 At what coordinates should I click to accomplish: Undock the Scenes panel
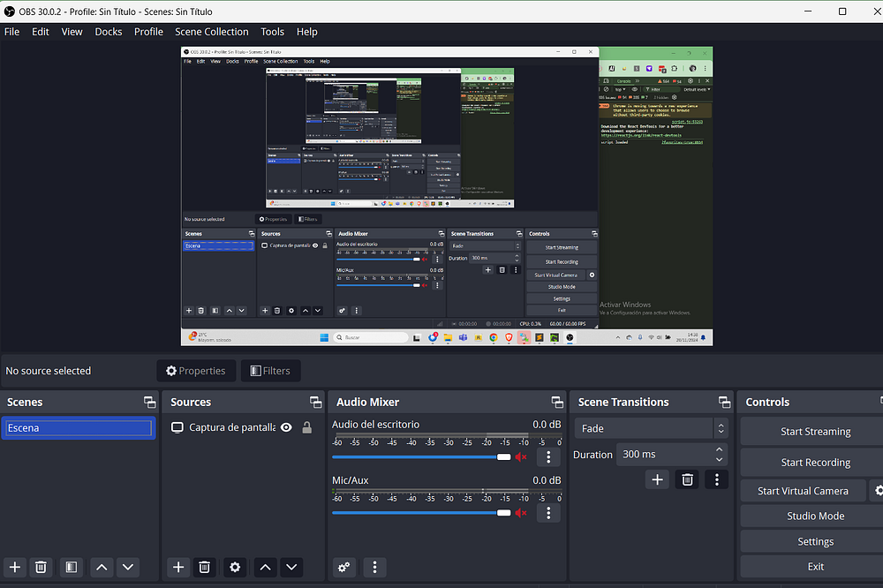click(x=149, y=402)
